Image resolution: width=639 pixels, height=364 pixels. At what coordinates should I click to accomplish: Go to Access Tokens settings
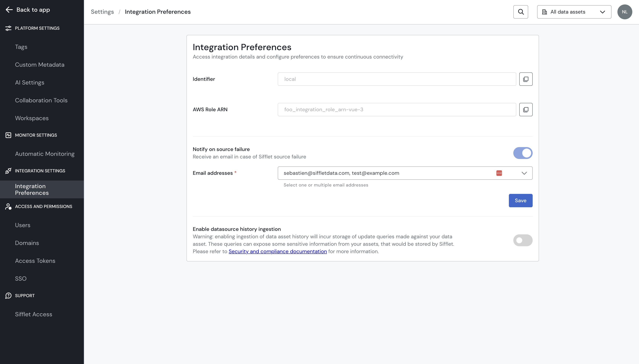(35, 261)
